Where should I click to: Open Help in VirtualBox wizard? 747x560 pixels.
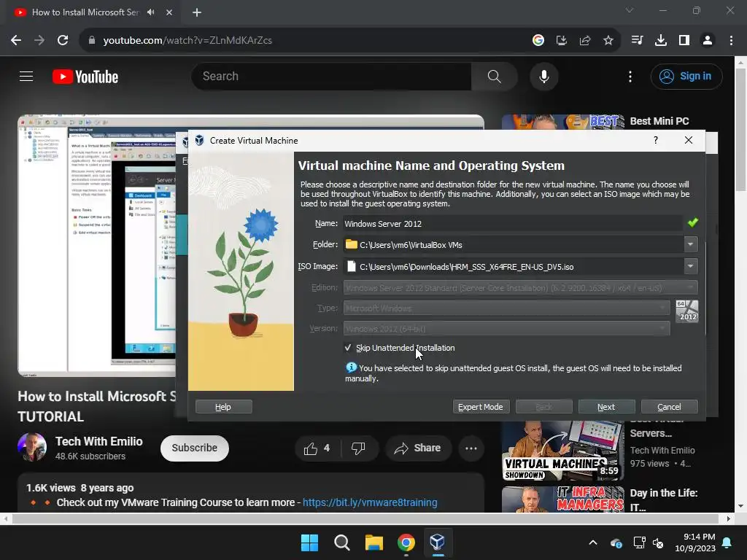[223, 407]
